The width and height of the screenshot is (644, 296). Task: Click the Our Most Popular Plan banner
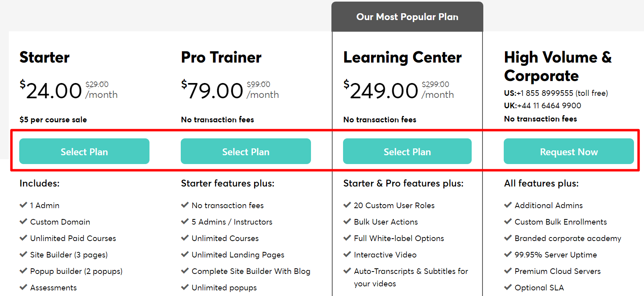click(x=407, y=17)
